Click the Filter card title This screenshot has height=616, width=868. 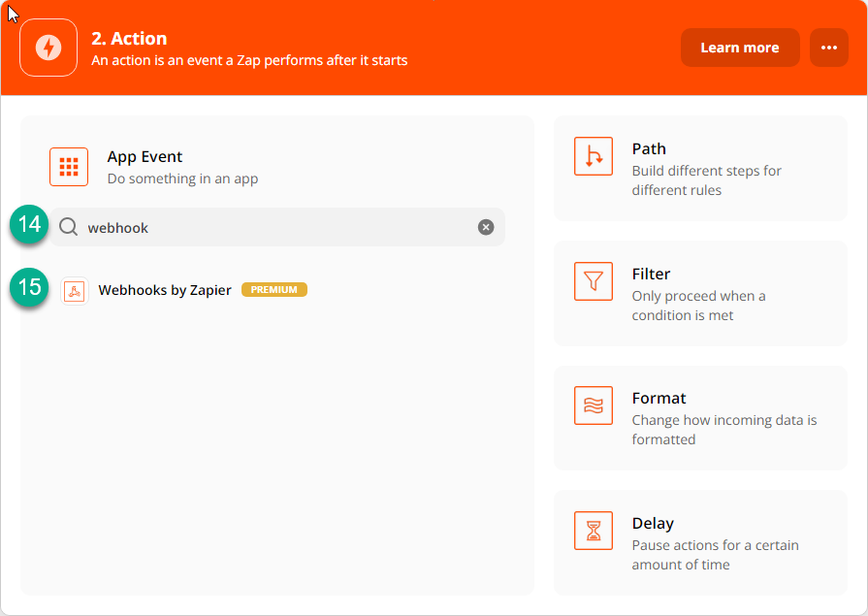point(651,275)
